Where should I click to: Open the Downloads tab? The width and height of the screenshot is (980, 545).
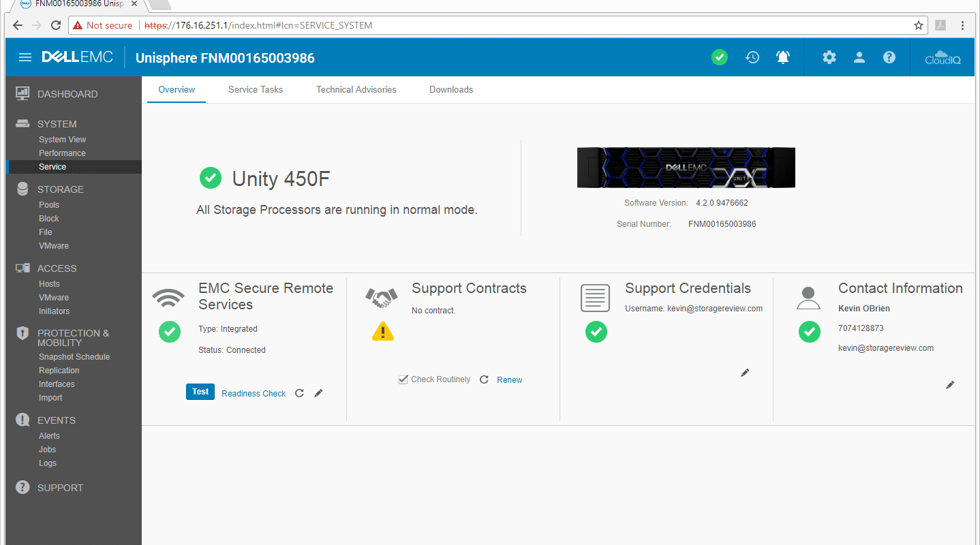click(451, 89)
